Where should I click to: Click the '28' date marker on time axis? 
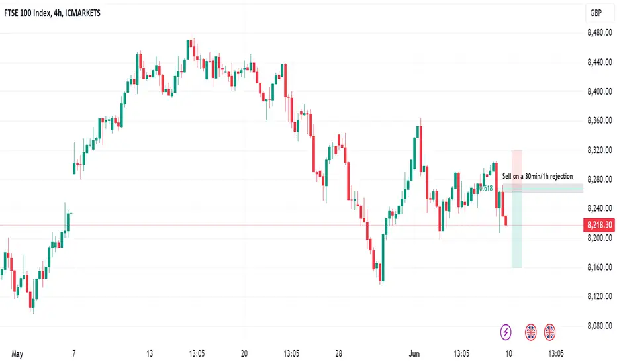pyautogui.click(x=338, y=354)
